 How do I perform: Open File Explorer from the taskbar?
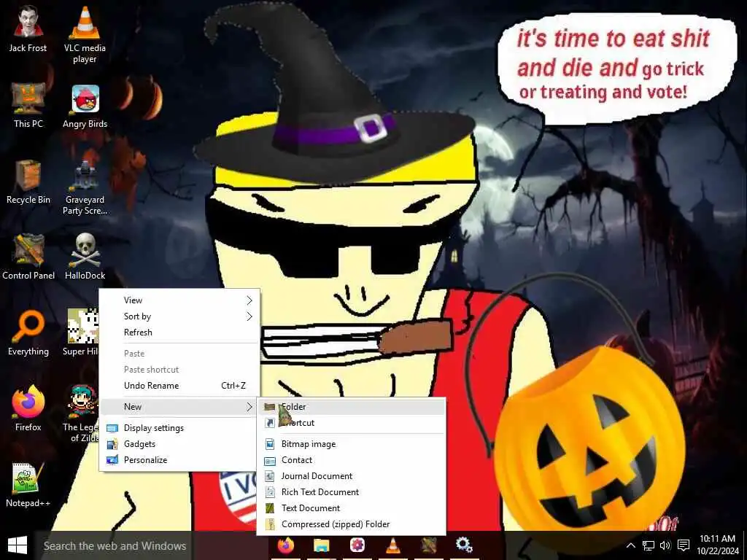[x=322, y=545]
